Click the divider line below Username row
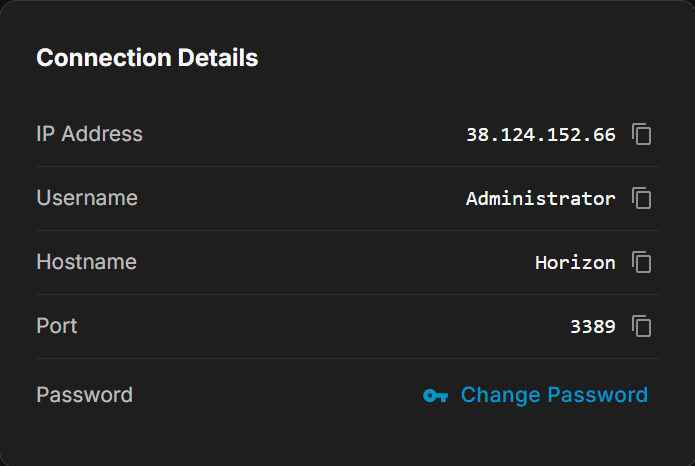The height and width of the screenshot is (466, 695). pyautogui.click(x=348, y=230)
